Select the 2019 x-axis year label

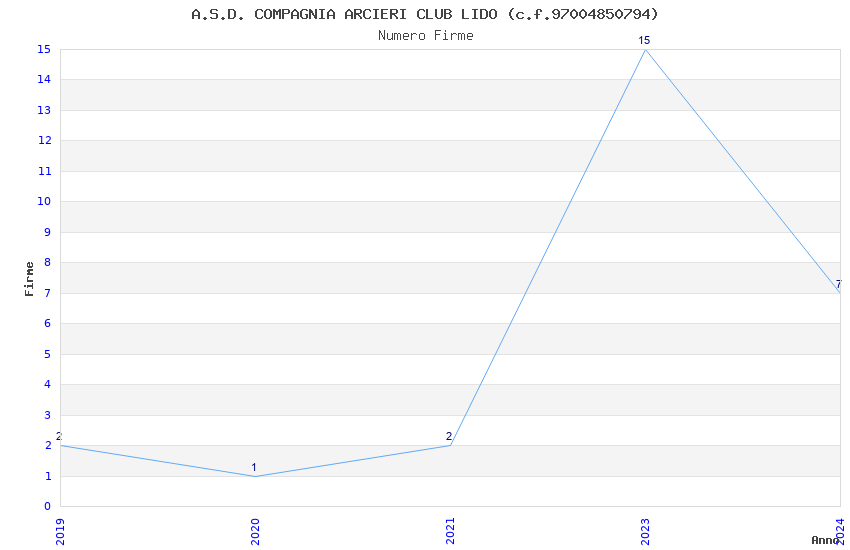pyautogui.click(x=60, y=532)
